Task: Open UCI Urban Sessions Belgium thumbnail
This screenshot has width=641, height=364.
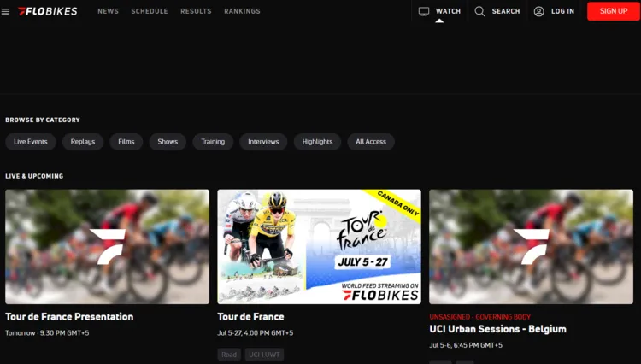Action: (x=531, y=247)
